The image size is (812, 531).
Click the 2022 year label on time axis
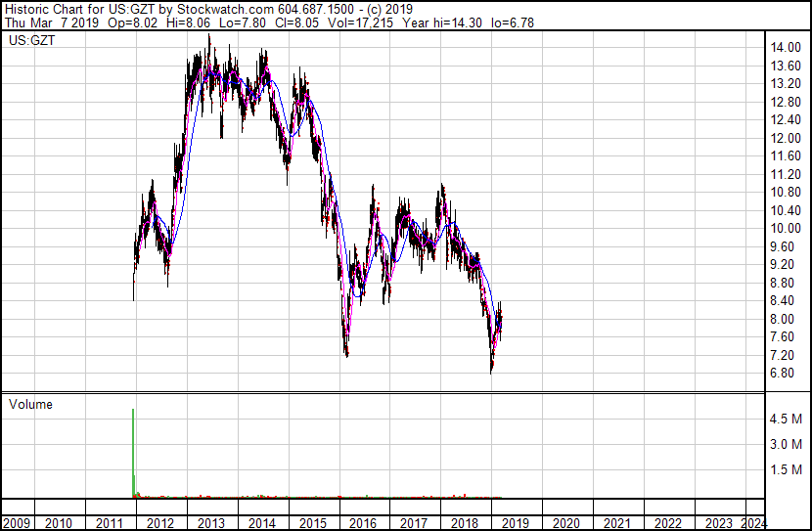click(667, 523)
